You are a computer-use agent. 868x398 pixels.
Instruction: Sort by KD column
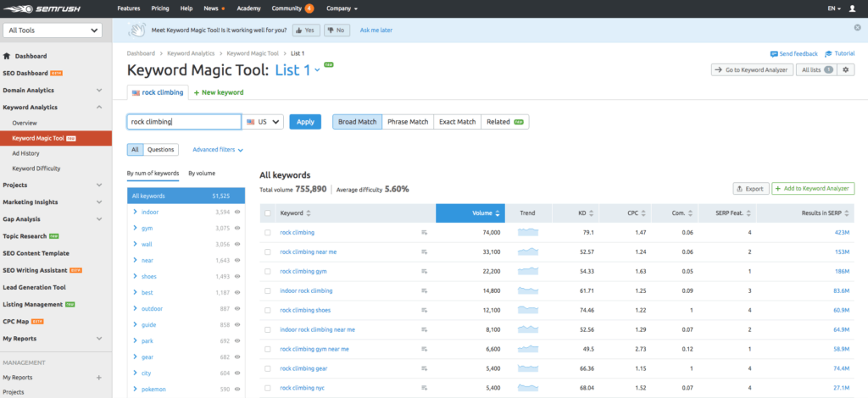[x=591, y=213]
